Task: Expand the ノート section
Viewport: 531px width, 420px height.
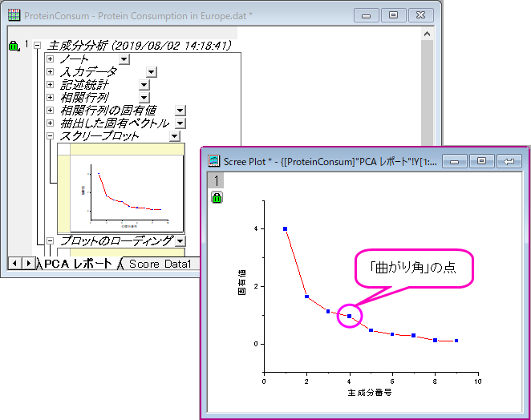Action: point(50,59)
